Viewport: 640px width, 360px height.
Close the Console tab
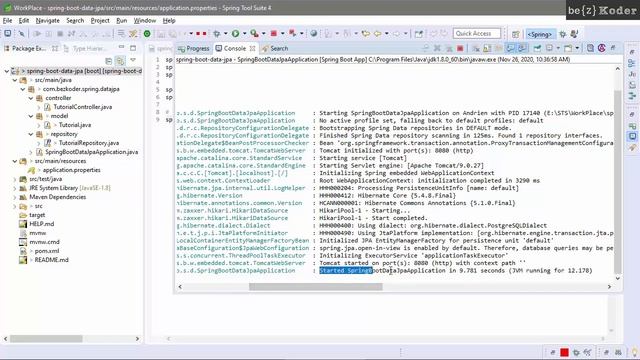point(252,48)
